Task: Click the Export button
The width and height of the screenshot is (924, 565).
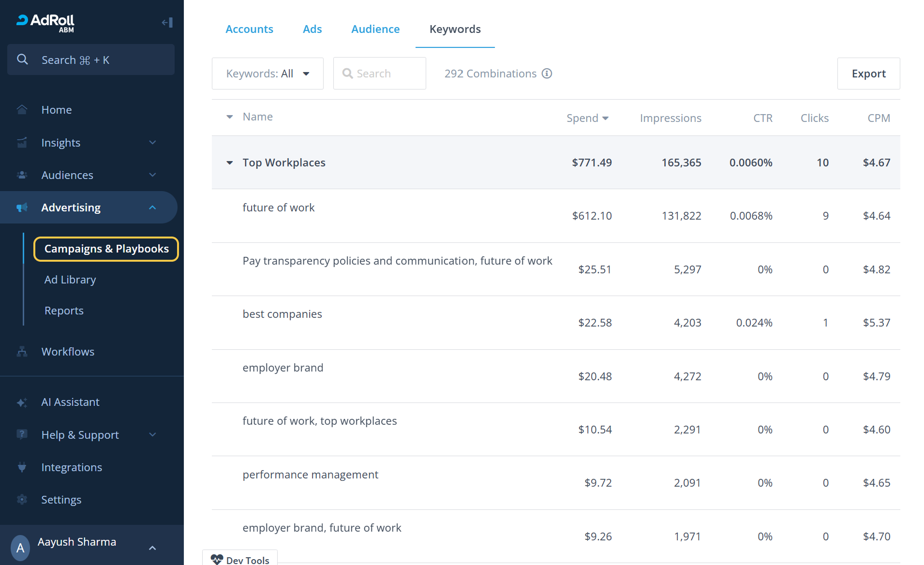Action: [868, 74]
